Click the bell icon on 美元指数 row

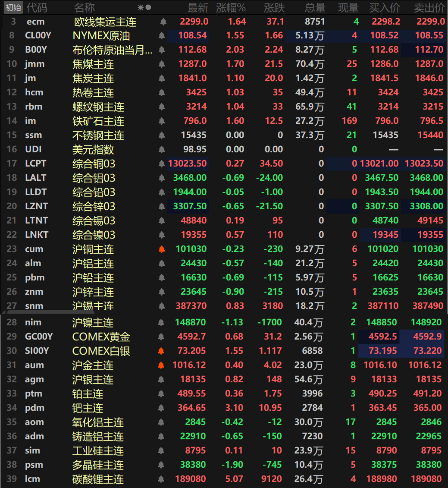click(162, 150)
